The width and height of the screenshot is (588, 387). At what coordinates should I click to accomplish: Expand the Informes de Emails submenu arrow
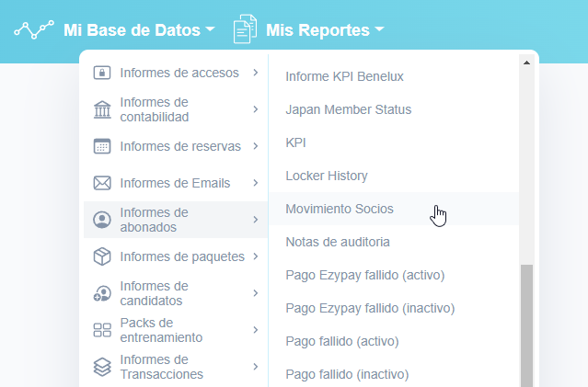(255, 183)
